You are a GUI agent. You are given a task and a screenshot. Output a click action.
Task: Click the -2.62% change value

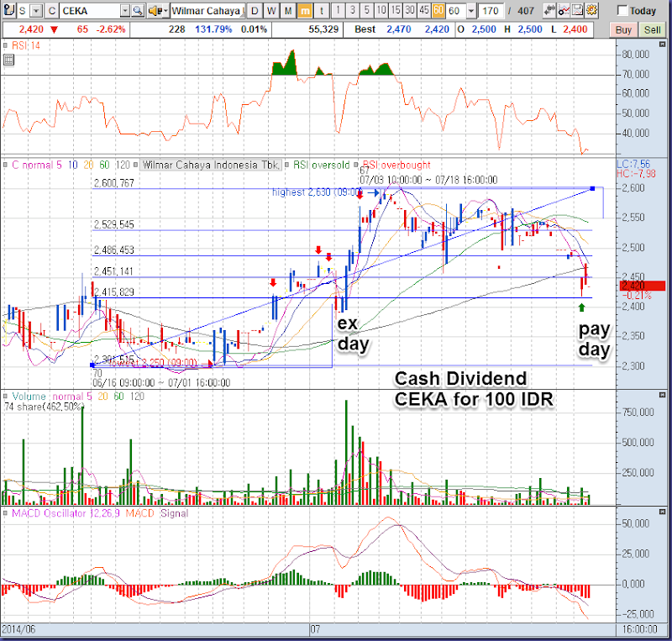[x=111, y=29]
